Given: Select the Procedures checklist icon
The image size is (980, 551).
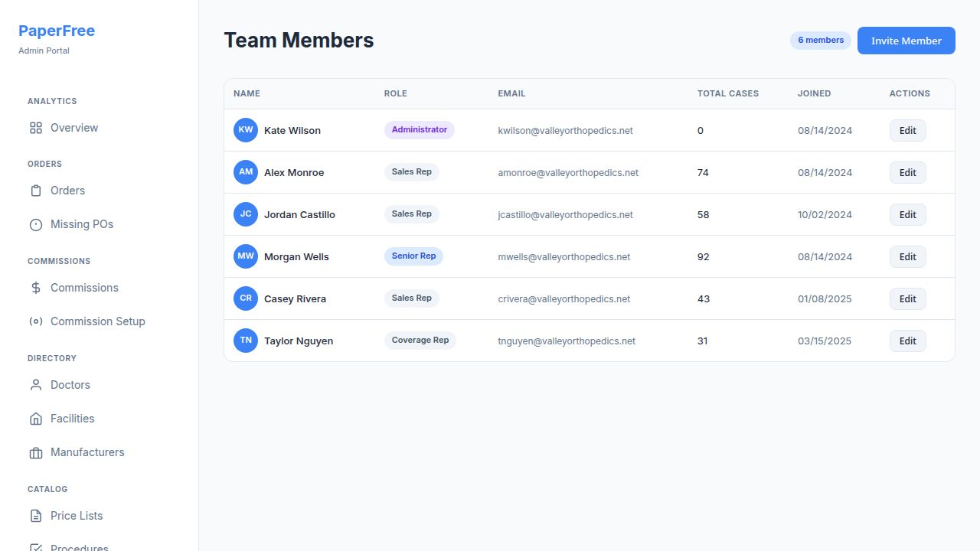Looking at the screenshot, I should [35, 546].
